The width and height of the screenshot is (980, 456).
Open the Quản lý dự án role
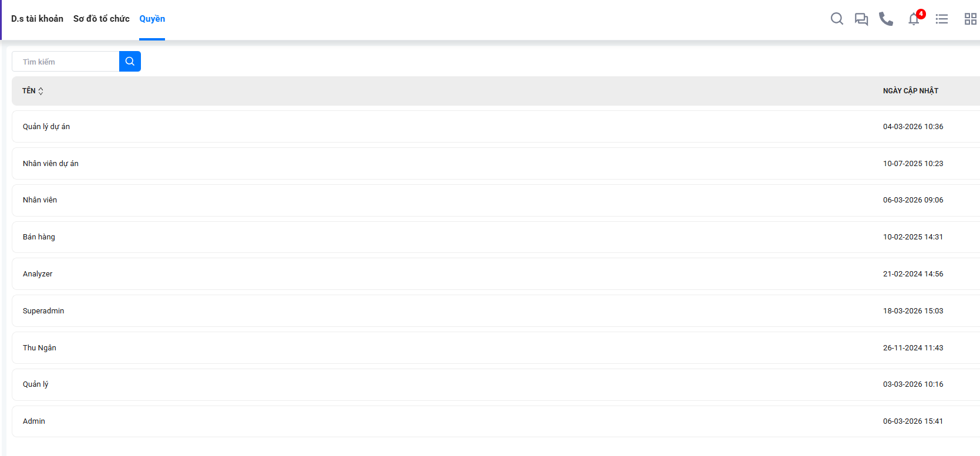tap(46, 127)
